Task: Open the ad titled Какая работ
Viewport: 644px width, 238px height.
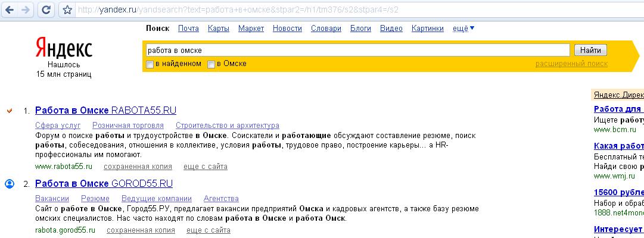Action: [618, 146]
